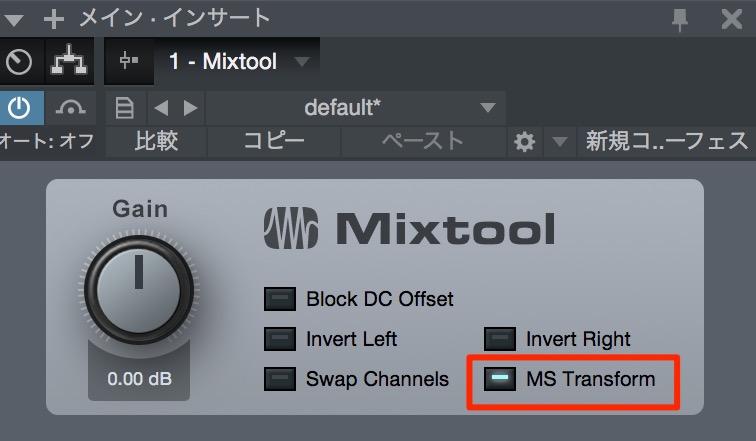Click the 比較 compare button

coord(156,141)
